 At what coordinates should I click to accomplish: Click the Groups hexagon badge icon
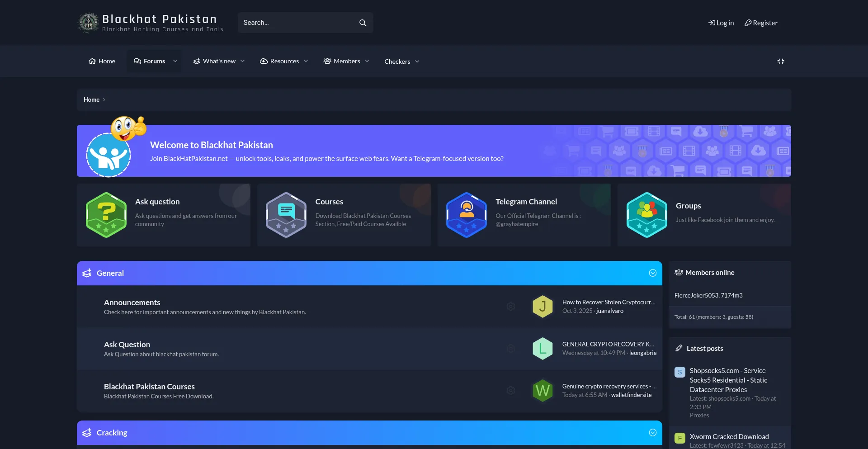coord(646,215)
